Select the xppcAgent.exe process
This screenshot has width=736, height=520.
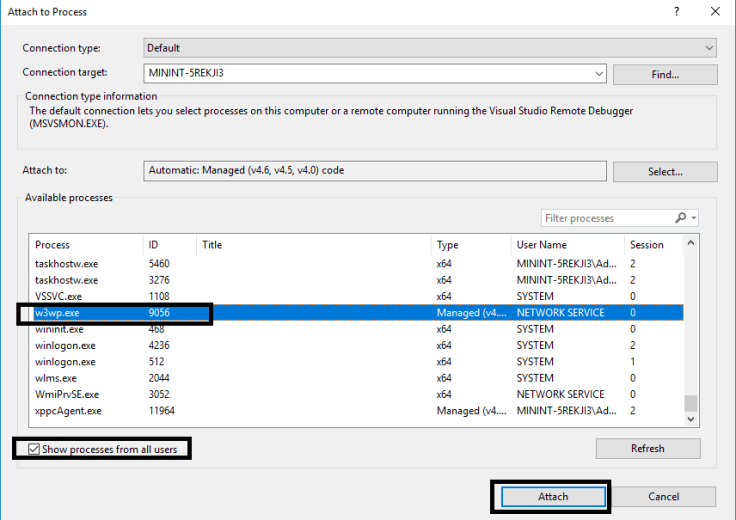[x=66, y=411]
